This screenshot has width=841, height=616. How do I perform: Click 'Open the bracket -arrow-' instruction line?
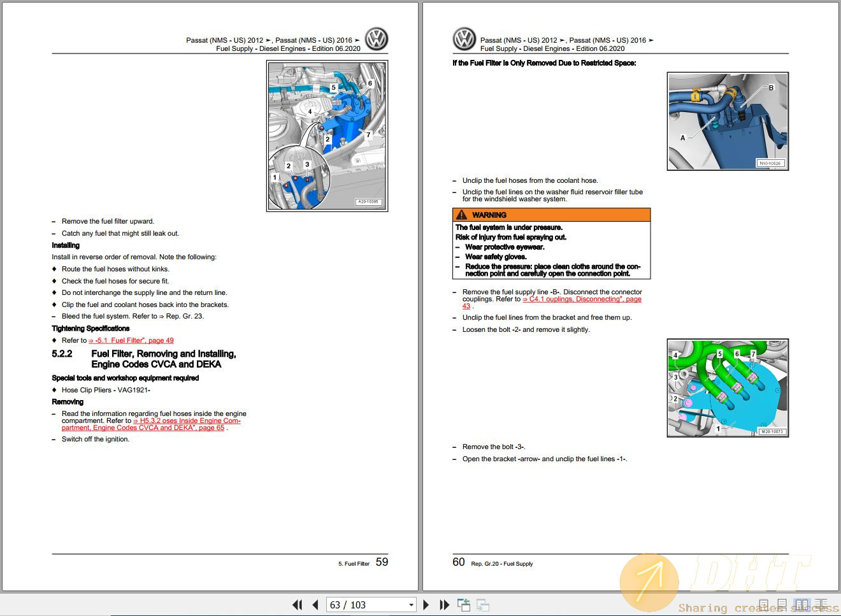pos(545,459)
